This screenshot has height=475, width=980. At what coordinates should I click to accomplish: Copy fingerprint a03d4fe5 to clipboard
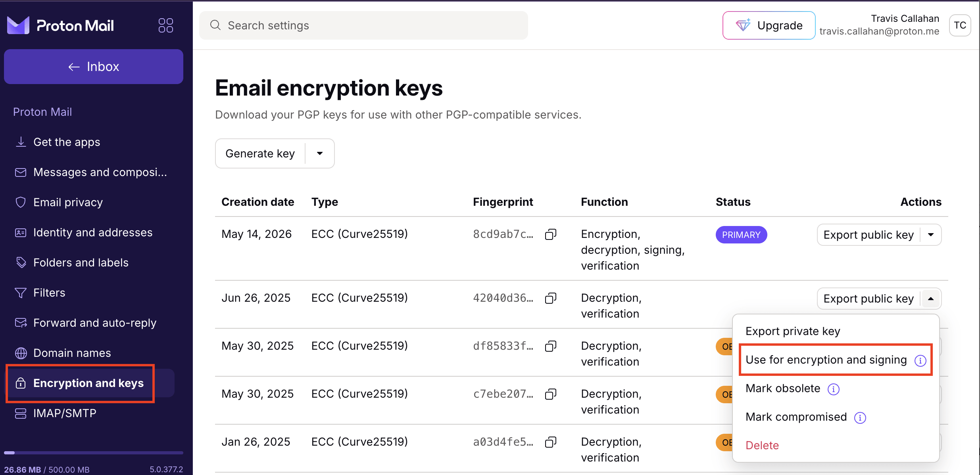[x=551, y=442]
